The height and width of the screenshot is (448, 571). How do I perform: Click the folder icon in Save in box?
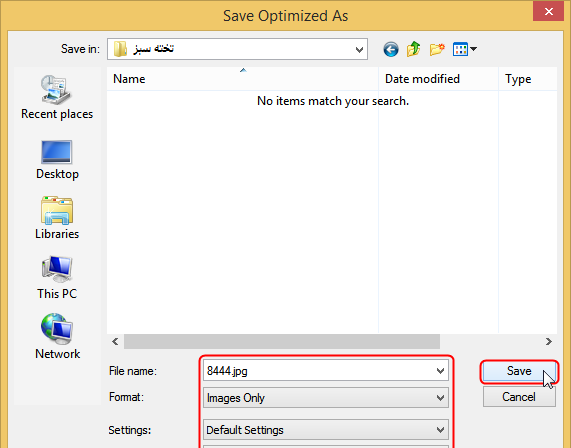[120, 49]
